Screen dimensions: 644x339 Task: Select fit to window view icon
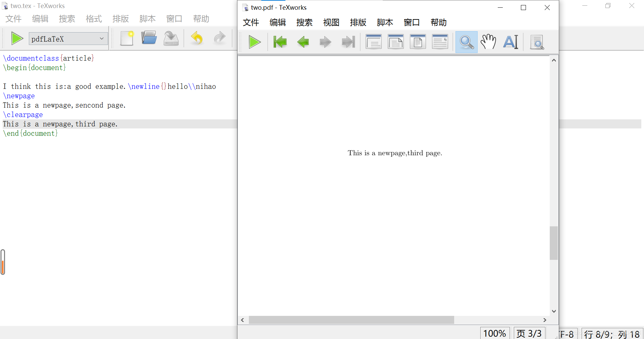(x=418, y=42)
